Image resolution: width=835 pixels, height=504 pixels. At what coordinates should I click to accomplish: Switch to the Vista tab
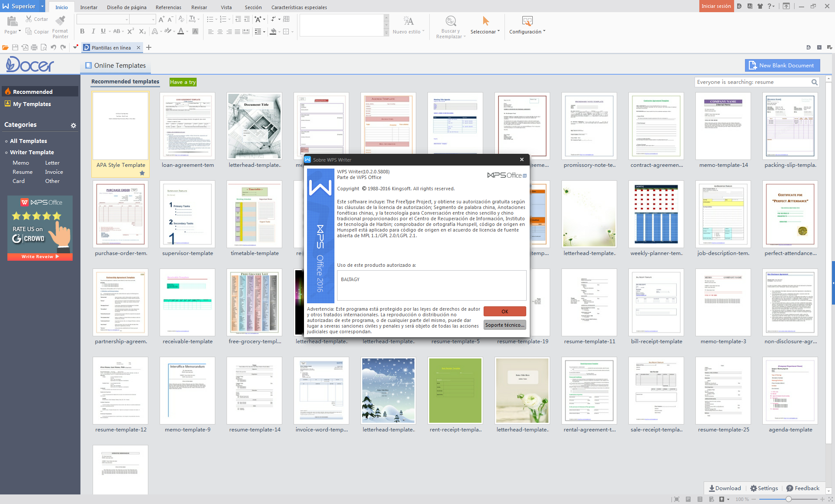click(226, 7)
